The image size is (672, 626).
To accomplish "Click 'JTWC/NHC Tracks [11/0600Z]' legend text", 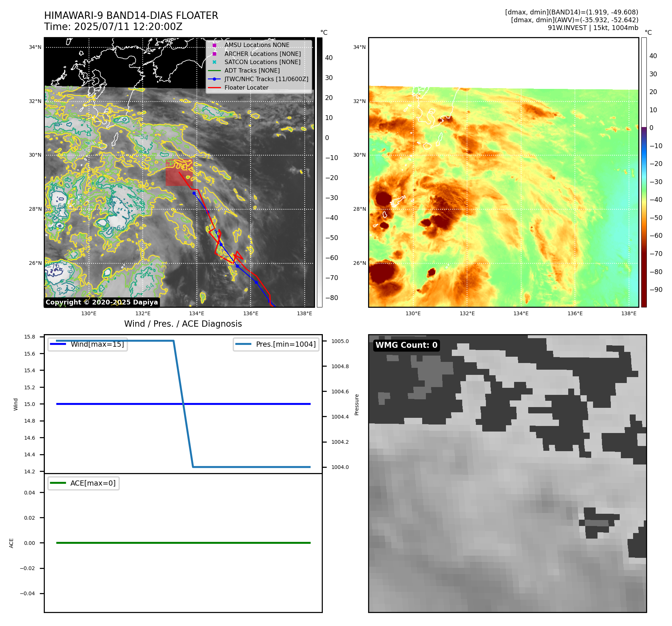I will tap(267, 79).
